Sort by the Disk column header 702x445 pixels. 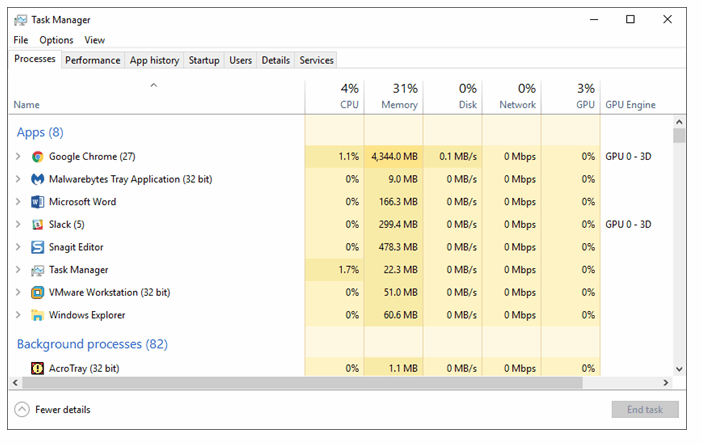click(x=453, y=97)
